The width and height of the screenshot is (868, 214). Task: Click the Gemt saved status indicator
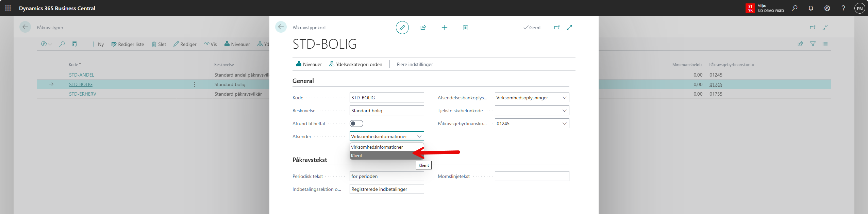(x=532, y=28)
